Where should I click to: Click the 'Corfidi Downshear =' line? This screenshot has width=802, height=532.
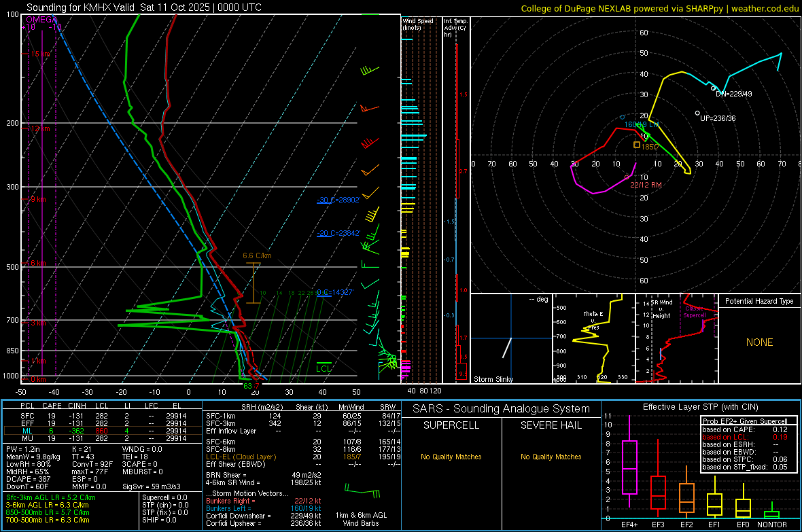tap(264, 516)
